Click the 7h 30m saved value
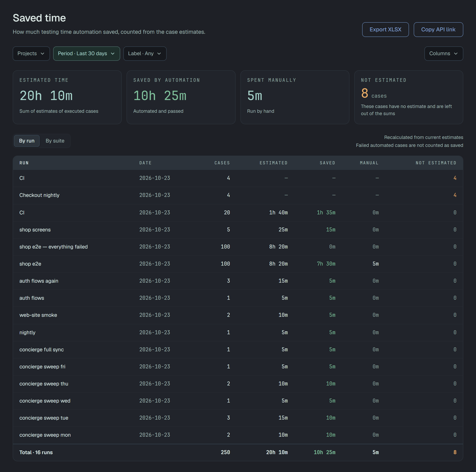Image resolution: width=476 pixels, height=472 pixels. pos(326,264)
